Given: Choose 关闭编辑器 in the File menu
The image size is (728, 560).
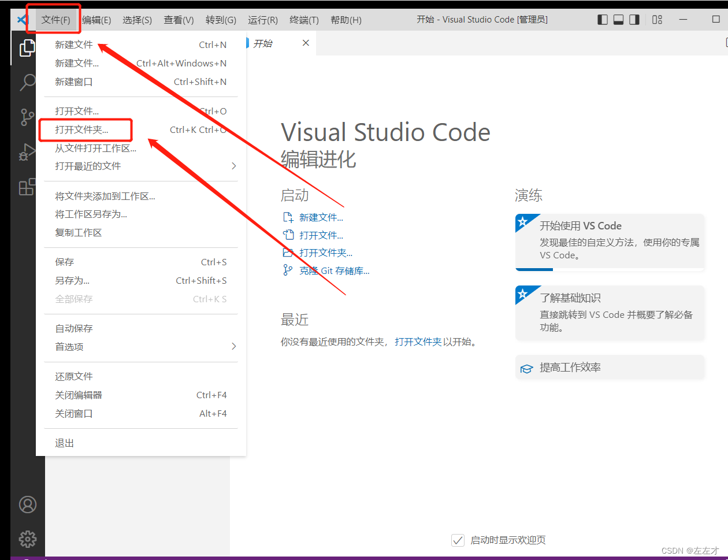Looking at the screenshot, I should (141, 395).
